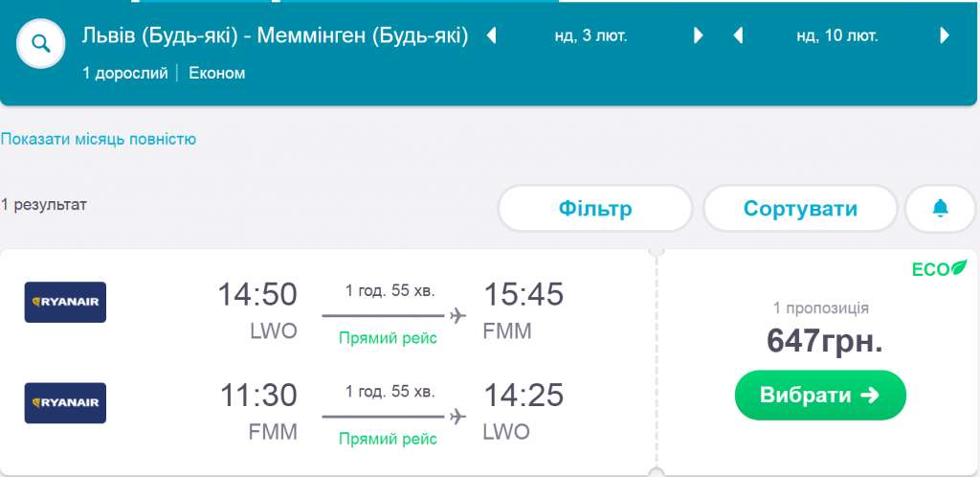Go to the next departure date
This screenshot has height=477, width=980.
coord(699,36)
